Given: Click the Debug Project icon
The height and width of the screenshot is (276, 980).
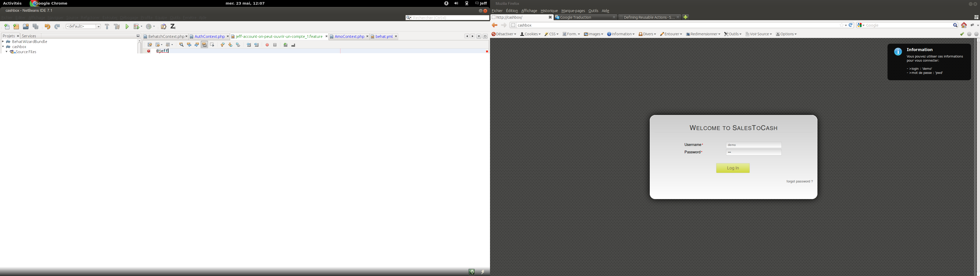Looking at the screenshot, I should [x=136, y=27].
